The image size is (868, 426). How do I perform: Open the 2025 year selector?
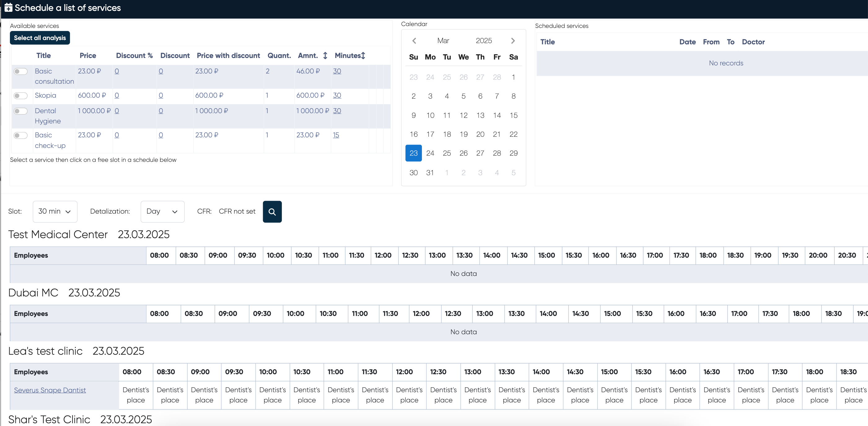[x=484, y=41]
